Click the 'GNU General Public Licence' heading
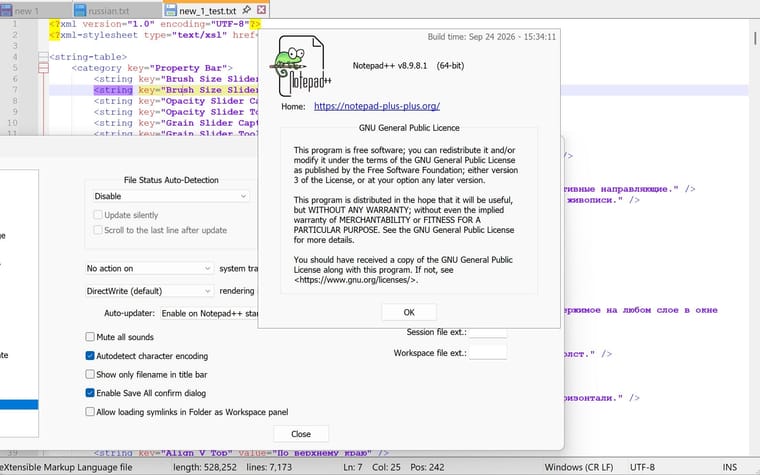Screen dimensions: 760x475 (x=409, y=128)
